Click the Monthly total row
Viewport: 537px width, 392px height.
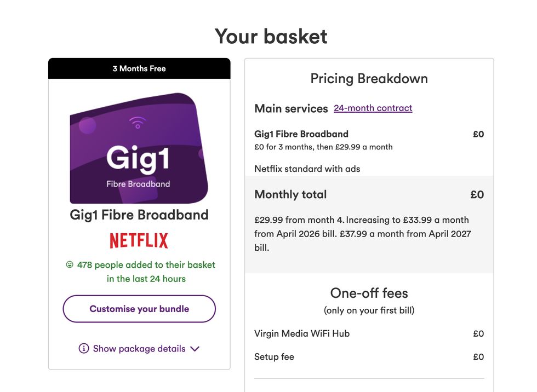point(290,194)
